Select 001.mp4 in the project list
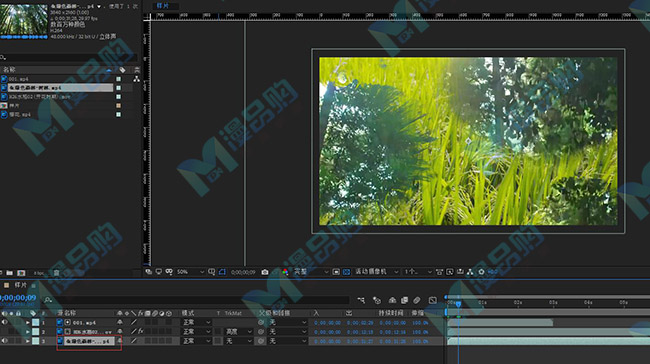 click(18, 79)
